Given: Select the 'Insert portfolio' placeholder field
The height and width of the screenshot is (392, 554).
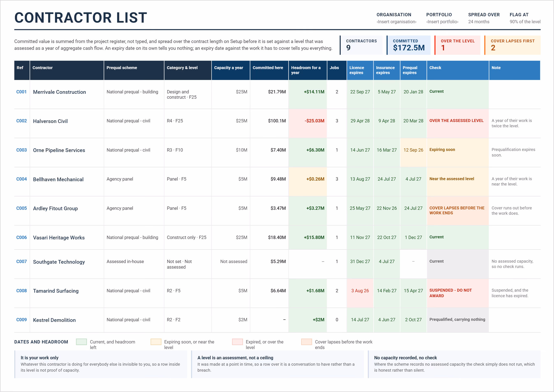Looking at the screenshot, I should 442,22.
